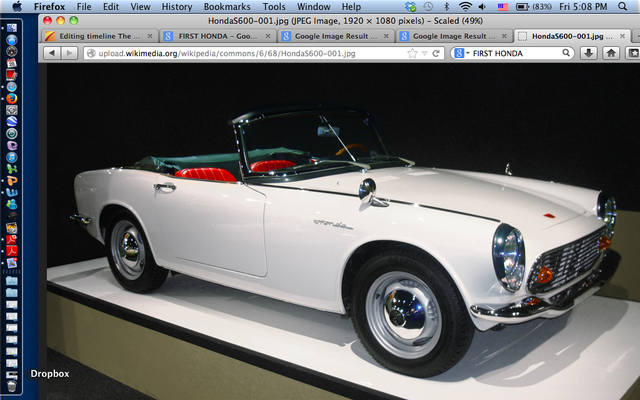This screenshot has height=400, width=640.
Task: Bookmark this page with the star icon
Action: pyautogui.click(x=412, y=53)
